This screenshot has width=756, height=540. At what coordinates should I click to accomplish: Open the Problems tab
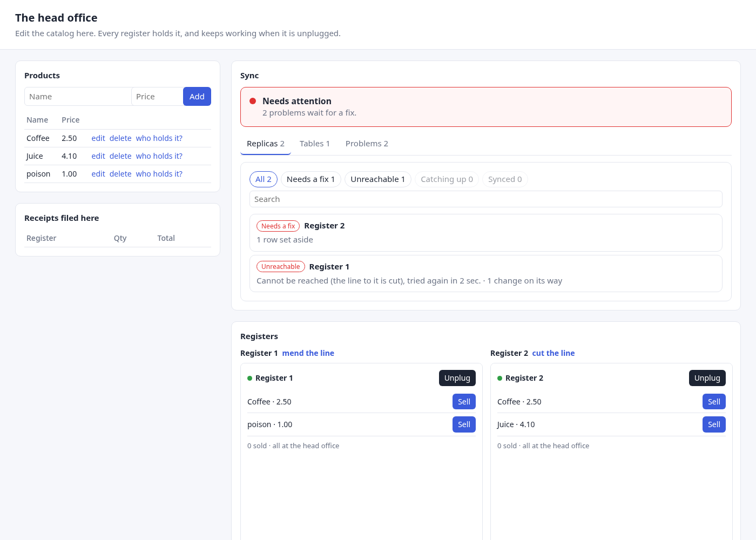click(367, 144)
